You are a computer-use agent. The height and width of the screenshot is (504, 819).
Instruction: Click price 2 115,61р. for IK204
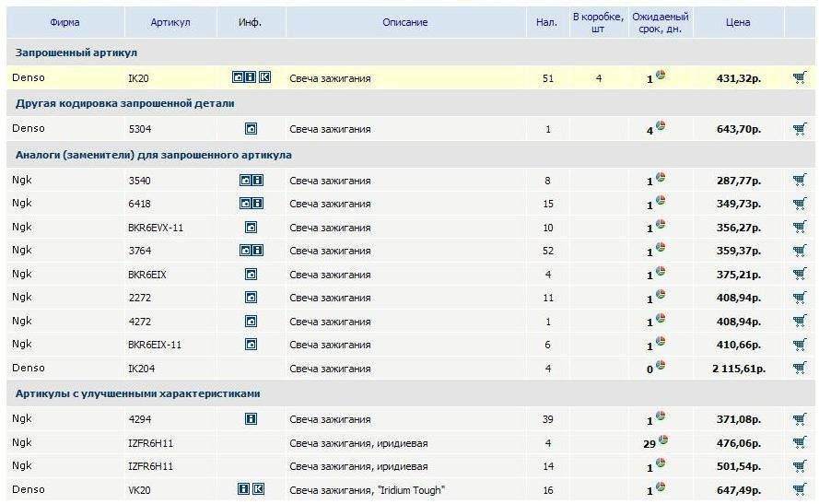pos(735,369)
